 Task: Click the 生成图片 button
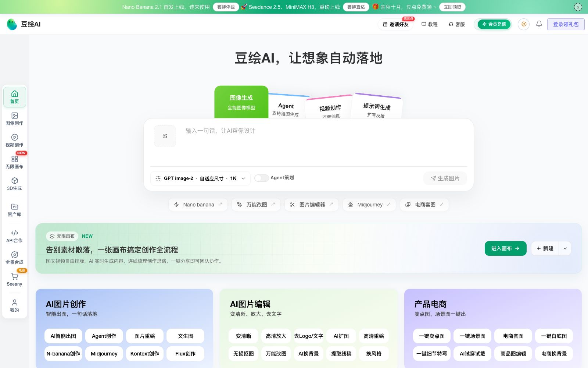click(445, 178)
